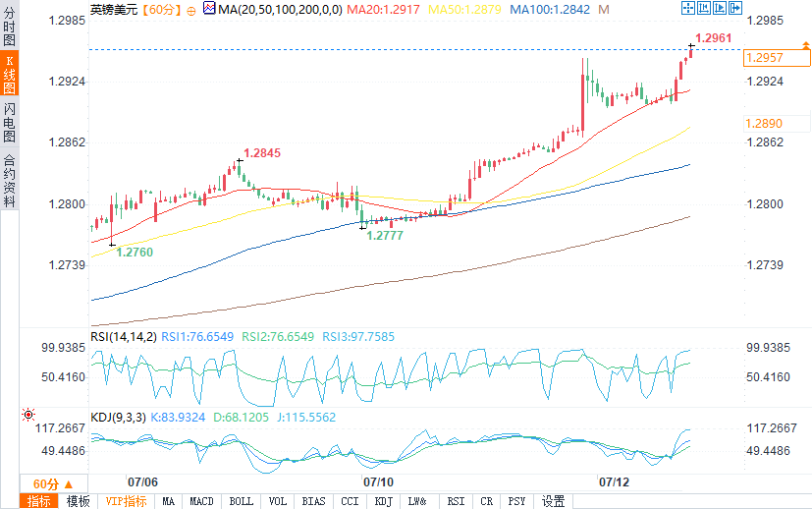This screenshot has width=812, height=509.
Task: Click the orange circle icon beside 60分
Action: 191,11
